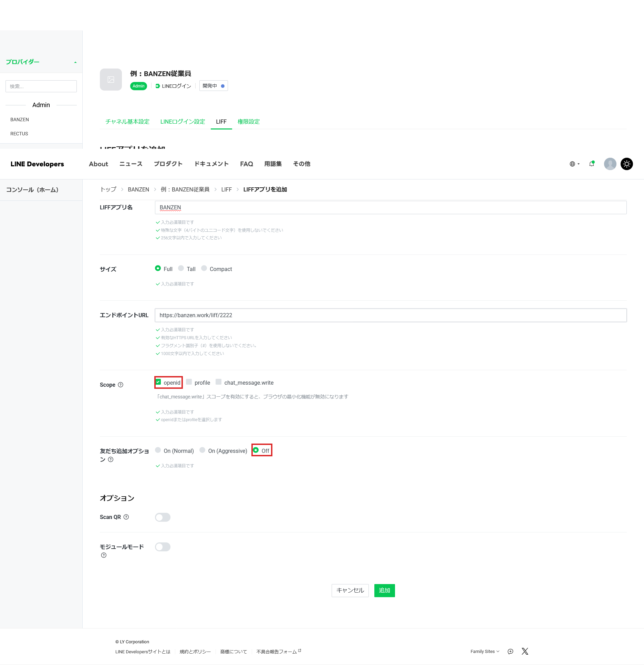Open the language globe selector
The height and width of the screenshot is (665, 644).
click(x=574, y=164)
